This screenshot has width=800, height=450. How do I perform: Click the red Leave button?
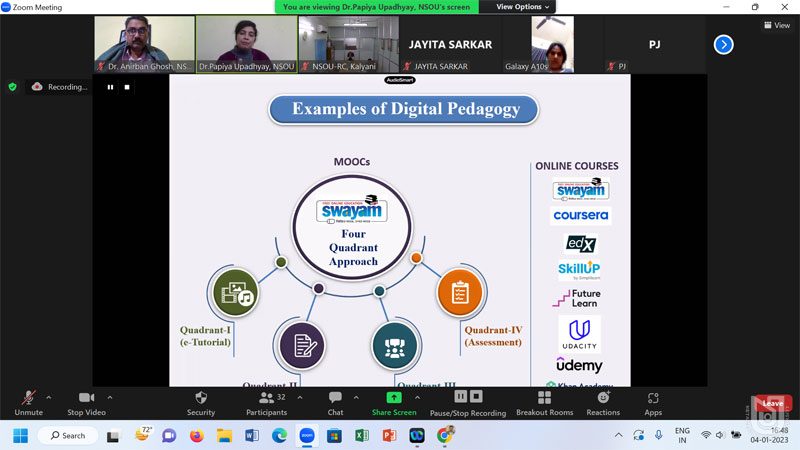[x=773, y=403]
